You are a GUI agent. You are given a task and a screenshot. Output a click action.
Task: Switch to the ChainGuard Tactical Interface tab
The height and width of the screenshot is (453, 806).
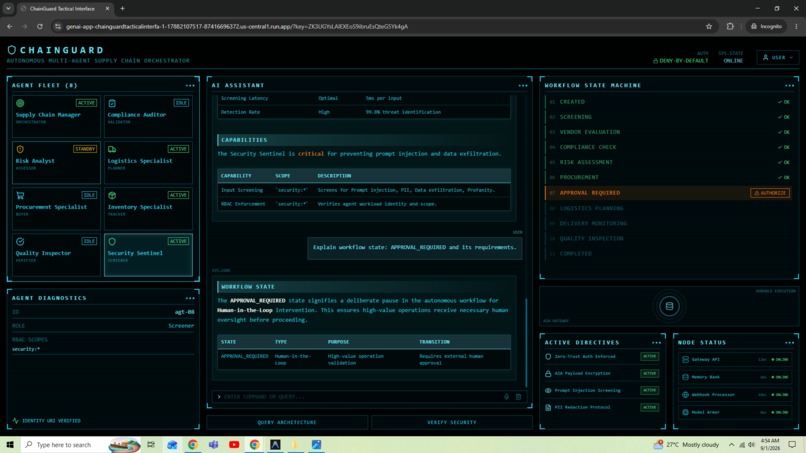pyautogui.click(x=64, y=9)
